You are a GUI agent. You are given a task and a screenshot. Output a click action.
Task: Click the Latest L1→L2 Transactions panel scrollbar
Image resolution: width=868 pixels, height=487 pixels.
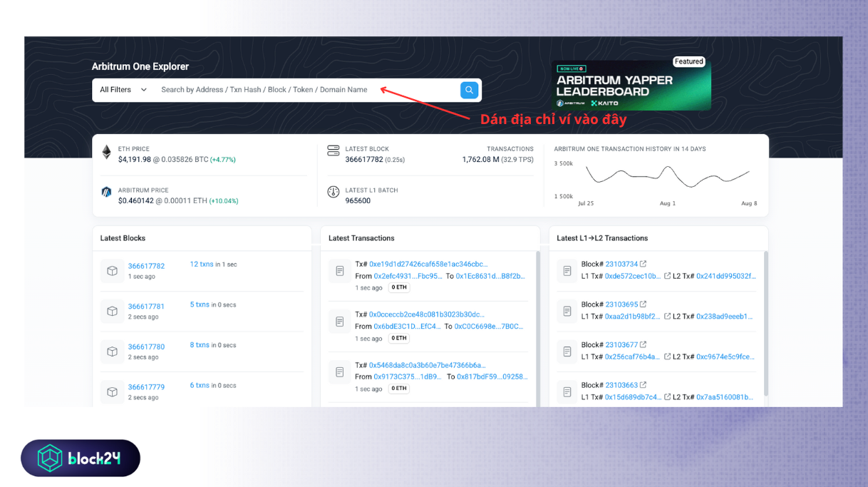click(766, 323)
